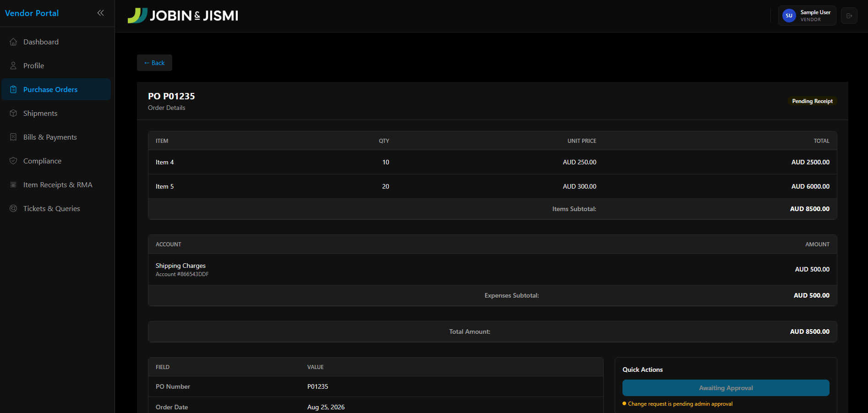Click the PO P01235 heading
Viewport: 868px width, 413px height.
pos(171,96)
